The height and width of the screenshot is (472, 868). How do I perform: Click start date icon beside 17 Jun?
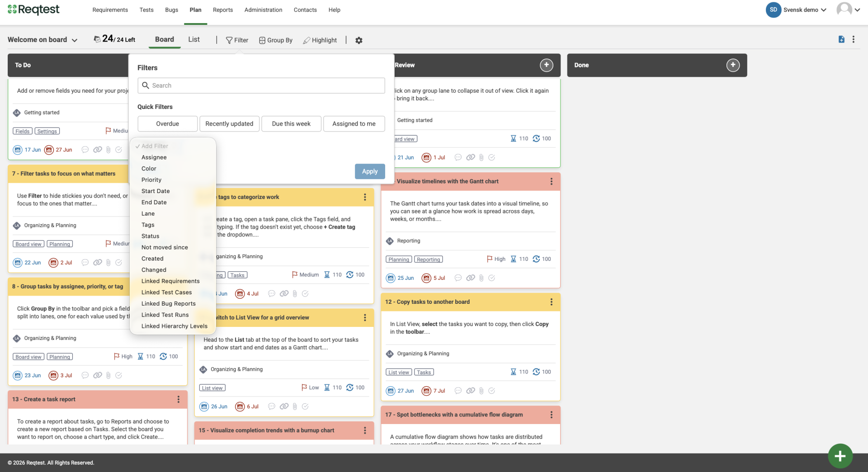coord(18,150)
